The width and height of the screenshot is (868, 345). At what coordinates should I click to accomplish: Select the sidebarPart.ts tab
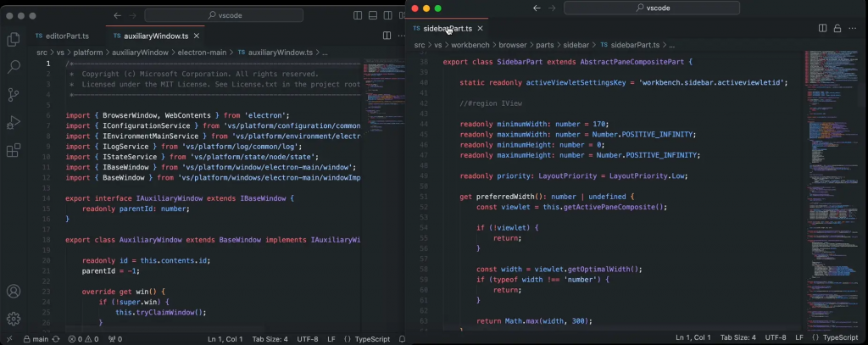(448, 28)
